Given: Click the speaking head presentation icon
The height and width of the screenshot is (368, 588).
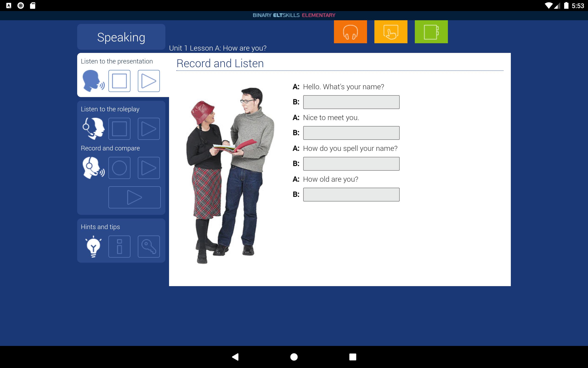Looking at the screenshot, I should coord(93,81).
